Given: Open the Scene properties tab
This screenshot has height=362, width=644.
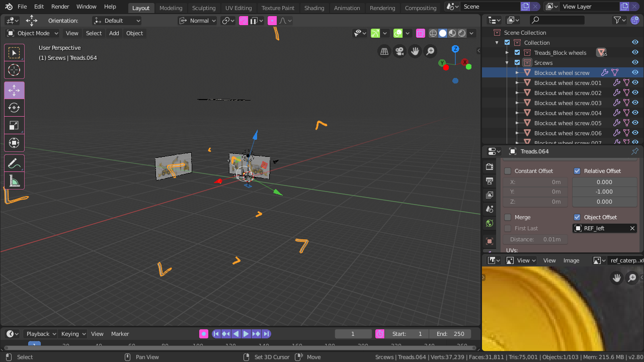Looking at the screenshot, I should click(x=490, y=209).
